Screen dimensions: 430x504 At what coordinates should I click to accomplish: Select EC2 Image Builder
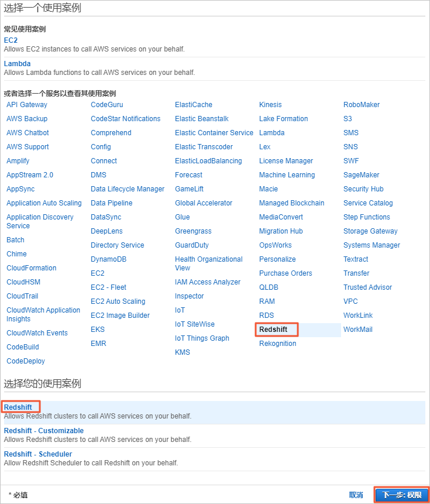(121, 316)
